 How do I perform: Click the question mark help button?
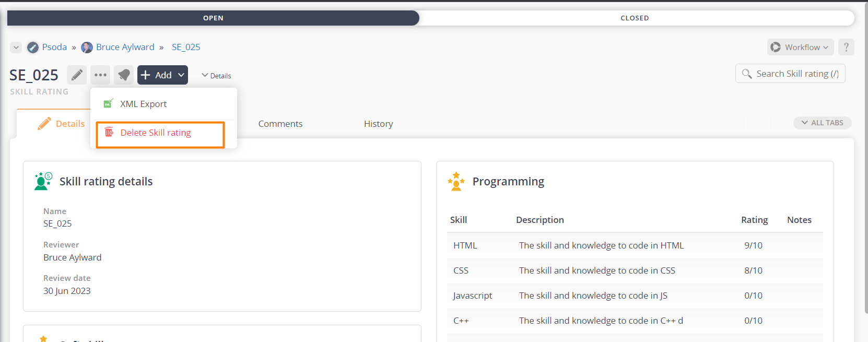847,47
